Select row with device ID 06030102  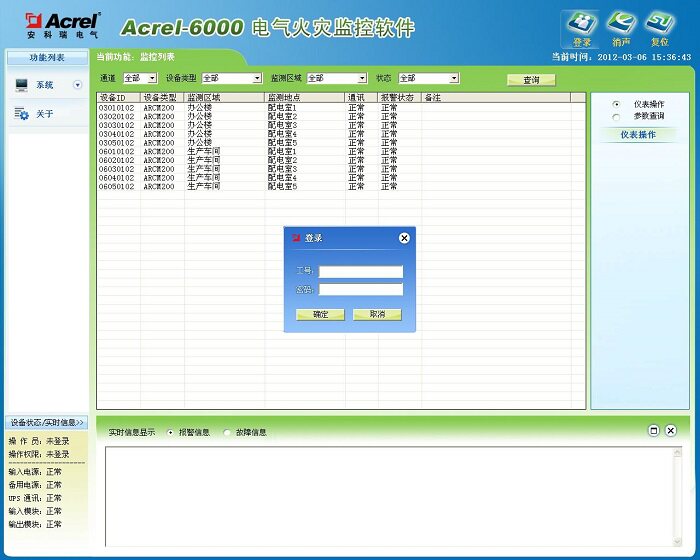[x=342, y=169]
